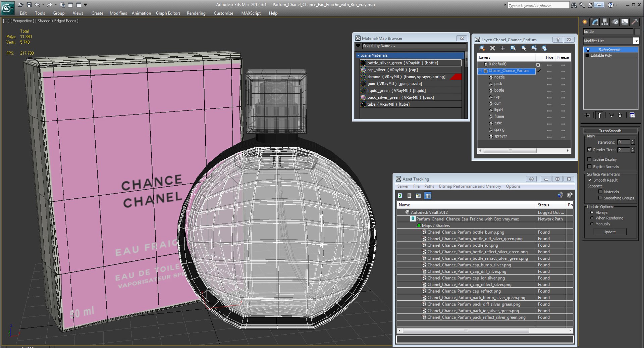The image size is (644, 348).
Task: Collapse the Chanel_Chance_Parfum layer tree
Action: (x=480, y=71)
